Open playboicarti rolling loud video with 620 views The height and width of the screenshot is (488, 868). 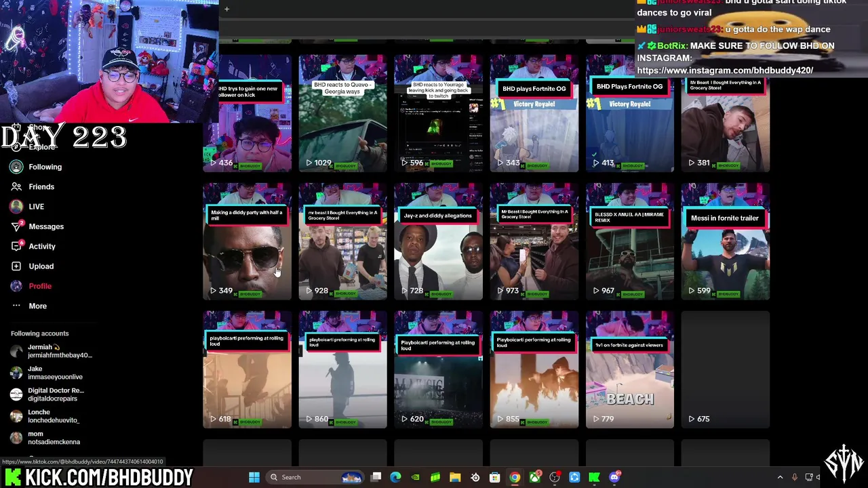point(438,369)
